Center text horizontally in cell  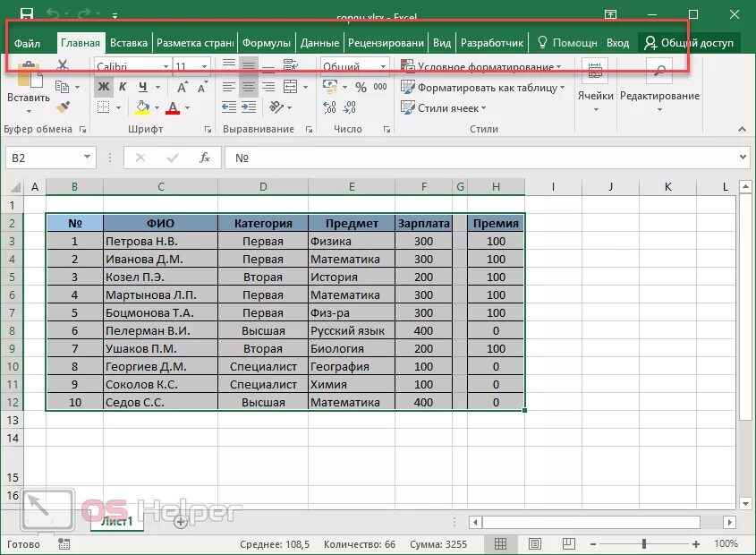pyautogui.click(x=249, y=87)
